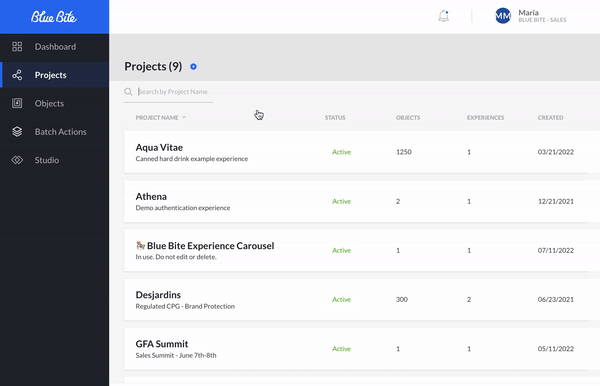Click the blue add project plus icon
Viewport: 600px width, 386px height.
(193, 67)
